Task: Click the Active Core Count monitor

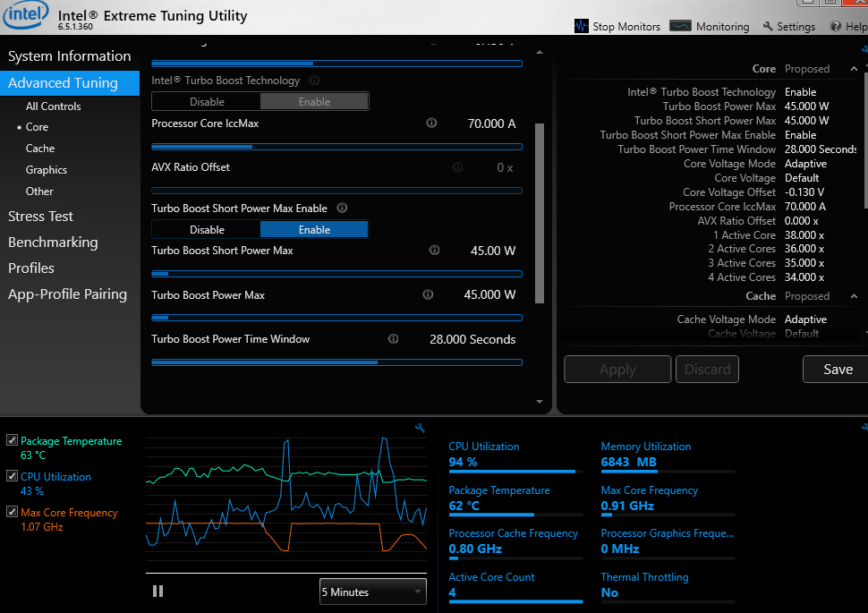Action: pyautogui.click(x=515, y=587)
